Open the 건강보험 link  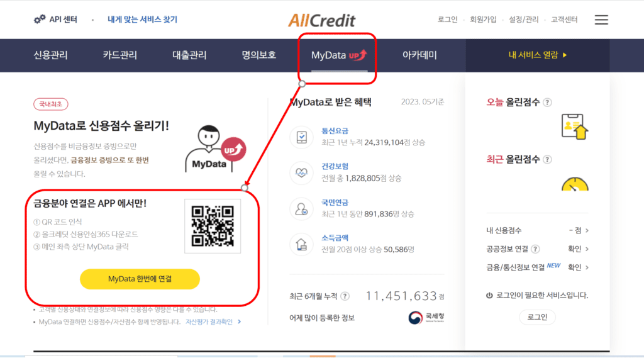[x=335, y=166]
